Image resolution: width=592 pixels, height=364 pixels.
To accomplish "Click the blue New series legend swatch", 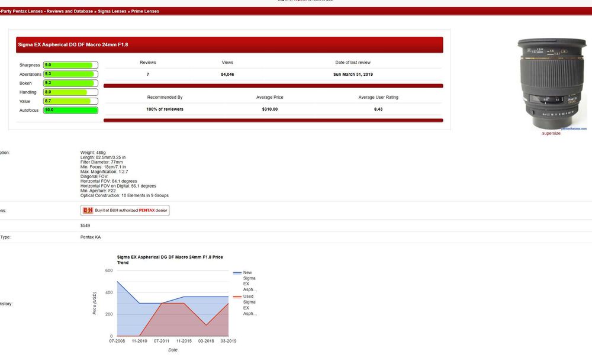I will pyautogui.click(x=237, y=273).
